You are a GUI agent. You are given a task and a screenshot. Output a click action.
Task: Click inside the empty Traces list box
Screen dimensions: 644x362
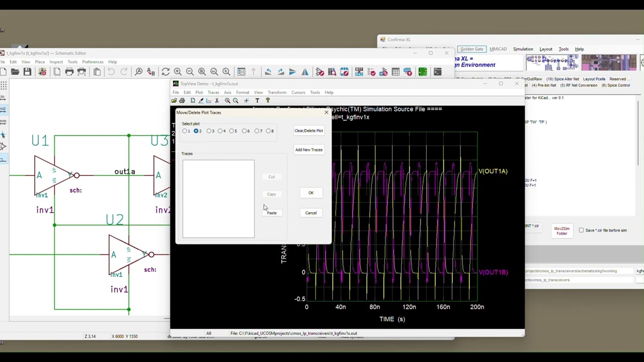coord(218,199)
